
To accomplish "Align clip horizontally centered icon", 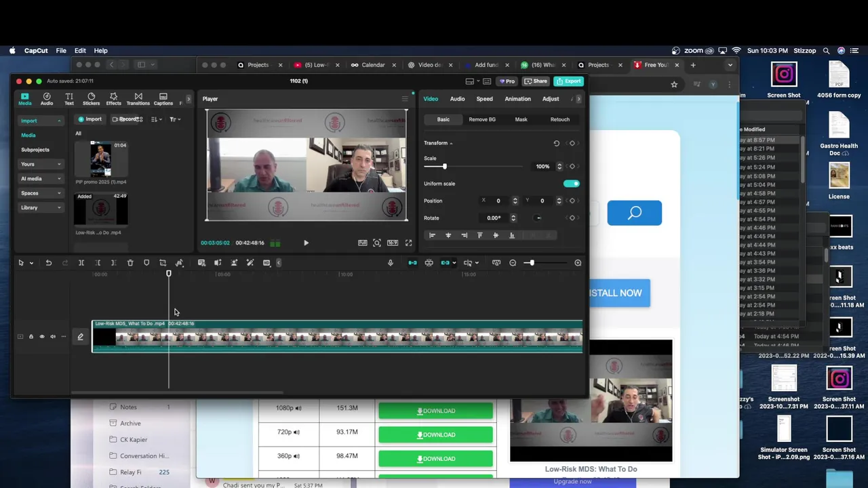I will click(x=448, y=235).
